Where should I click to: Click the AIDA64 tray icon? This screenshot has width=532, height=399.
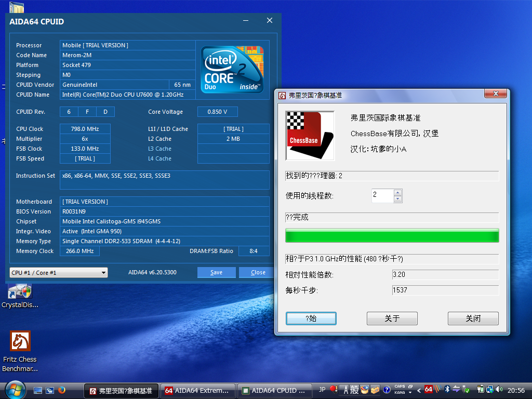tap(429, 390)
